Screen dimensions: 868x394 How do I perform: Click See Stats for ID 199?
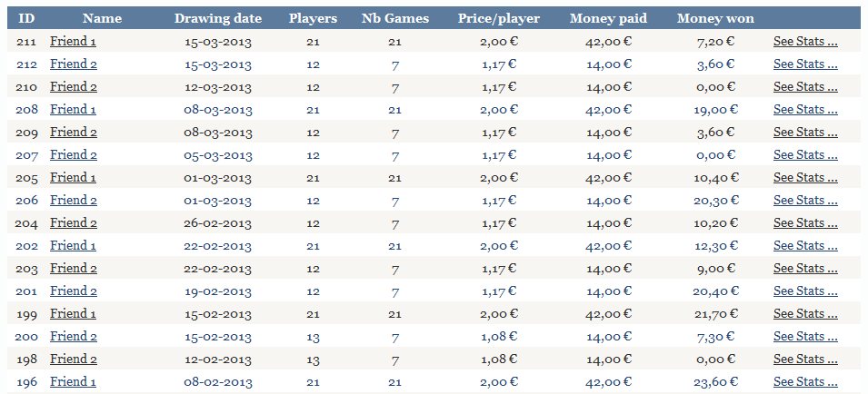click(x=805, y=313)
